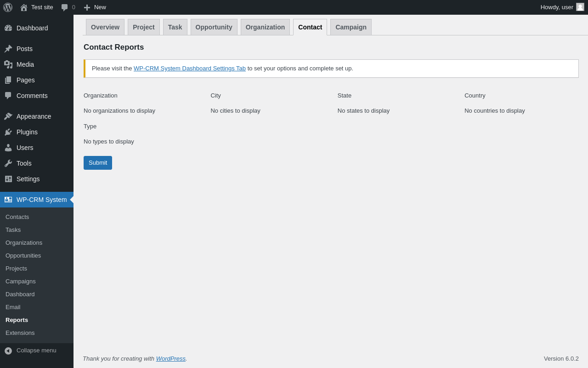The width and height of the screenshot is (588, 368).
Task: Open Email submenu item
Action: pyautogui.click(x=37, y=307)
